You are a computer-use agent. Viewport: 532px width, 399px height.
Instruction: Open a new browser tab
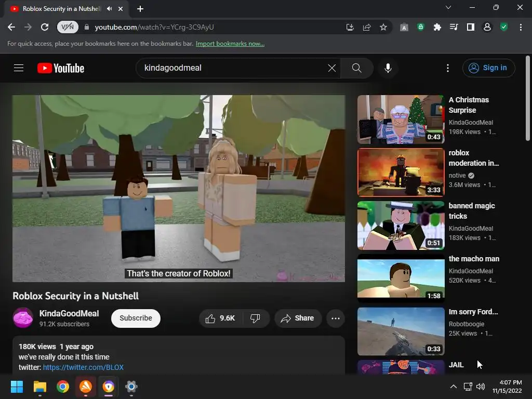pyautogui.click(x=140, y=9)
